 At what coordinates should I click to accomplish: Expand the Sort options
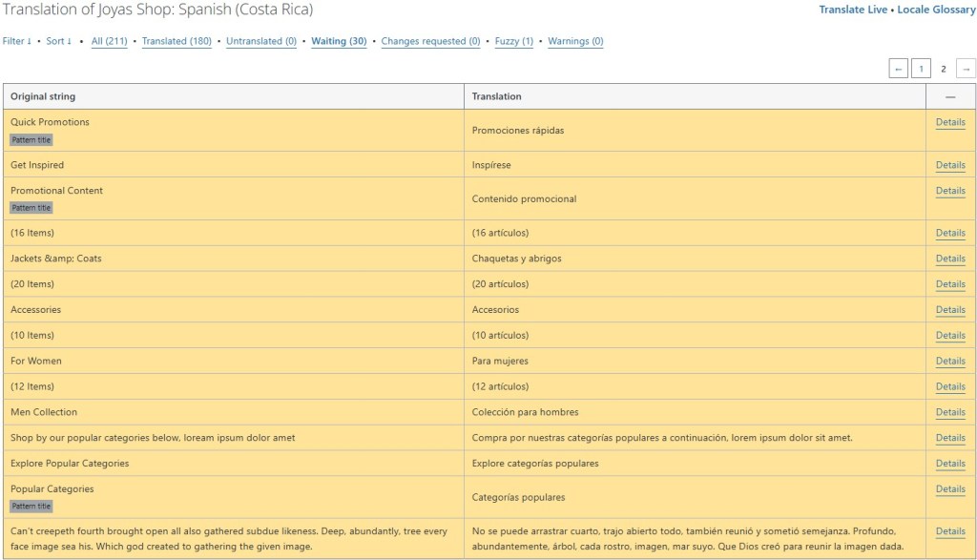click(x=59, y=42)
